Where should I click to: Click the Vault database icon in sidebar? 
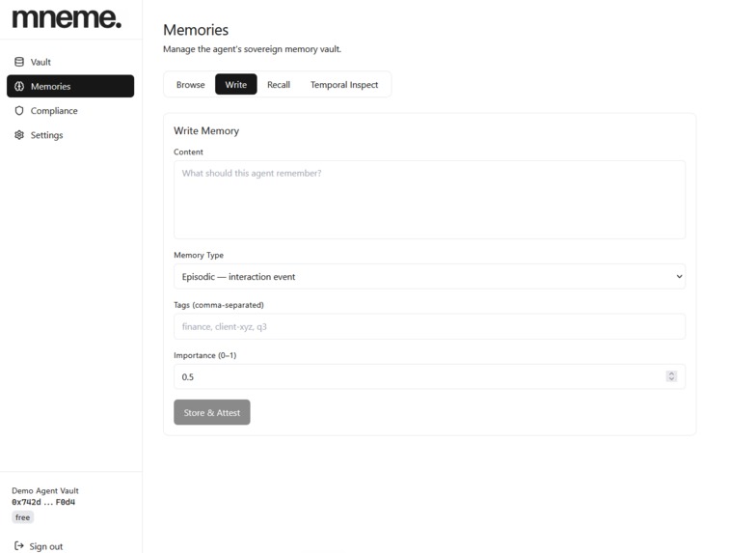pos(19,62)
